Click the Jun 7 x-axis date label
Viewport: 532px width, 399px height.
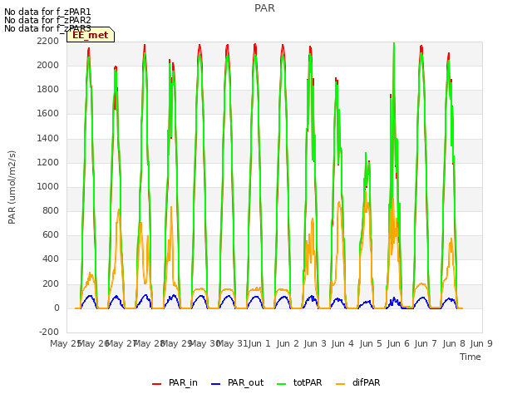[x=426, y=343]
